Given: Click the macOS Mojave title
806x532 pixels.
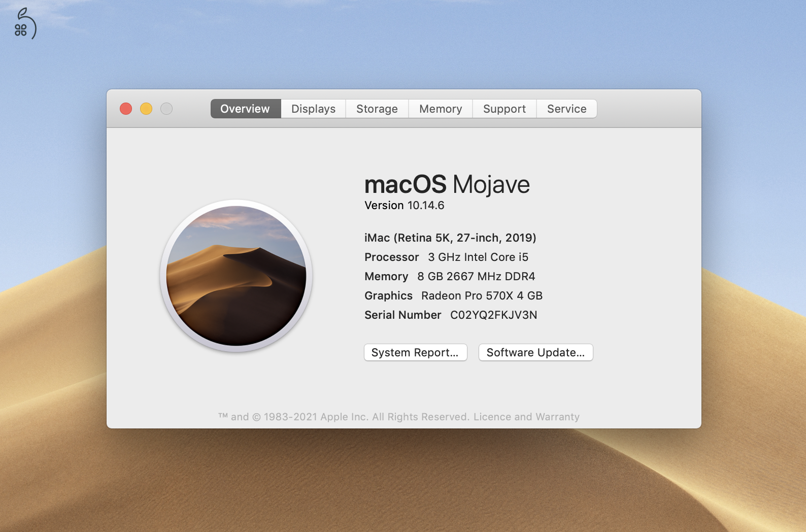Looking at the screenshot, I should pyautogui.click(x=447, y=184).
